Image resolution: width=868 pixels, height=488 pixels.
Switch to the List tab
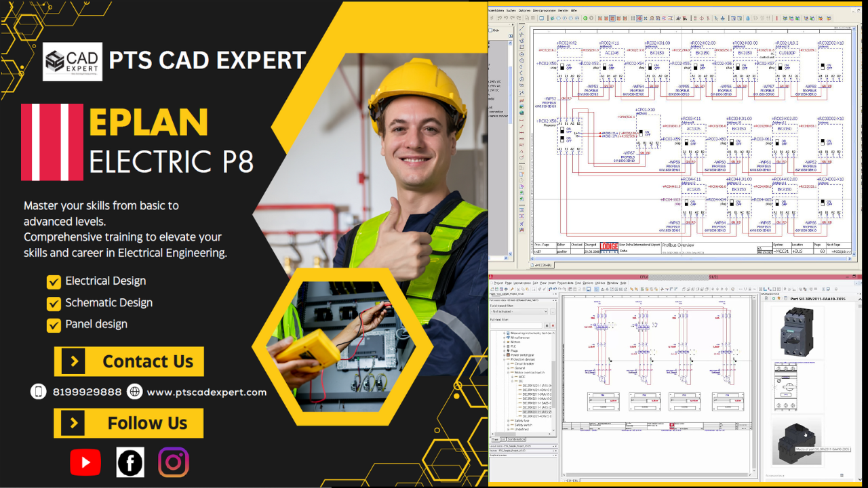pyautogui.click(x=503, y=439)
